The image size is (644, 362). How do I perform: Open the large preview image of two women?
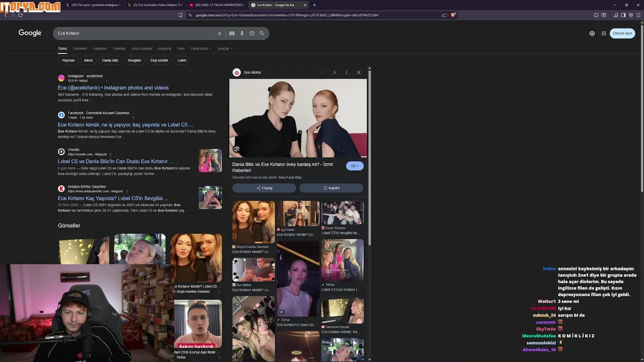point(298,118)
